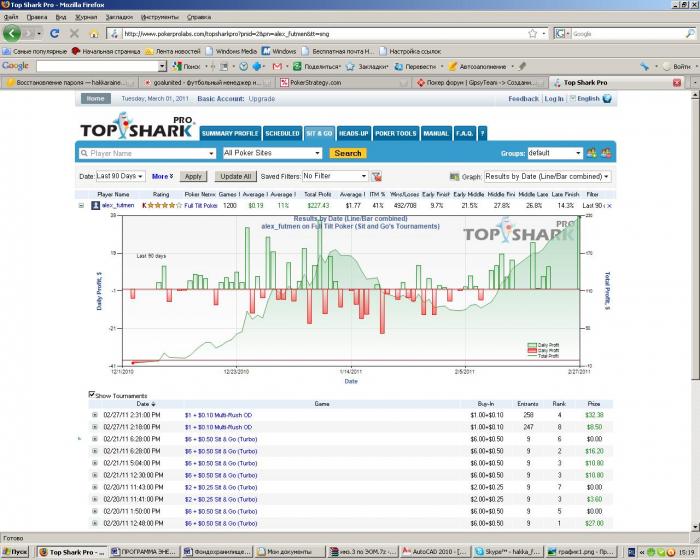Open the Full Tilt Poker network link

coord(201,206)
